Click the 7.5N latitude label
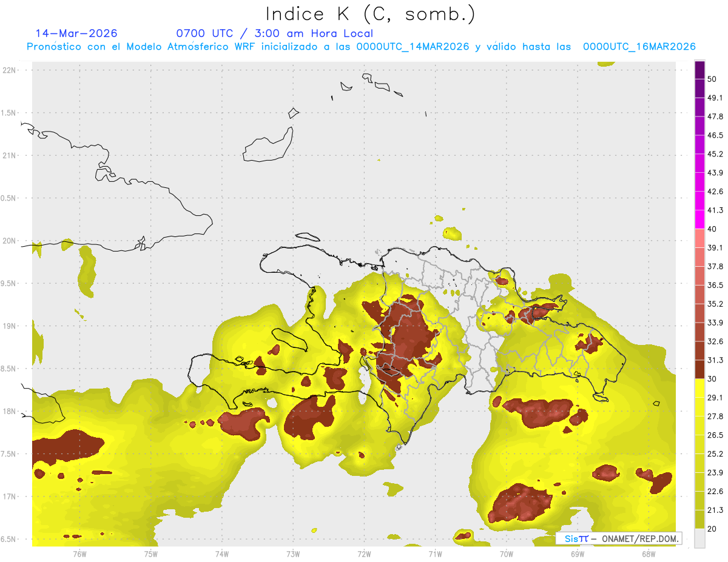 pyautogui.click(x=8, y=453)
